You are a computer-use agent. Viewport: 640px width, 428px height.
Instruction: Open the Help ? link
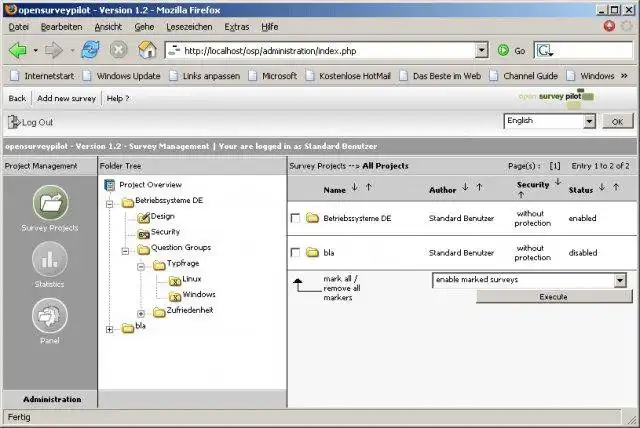pos(118,98)
